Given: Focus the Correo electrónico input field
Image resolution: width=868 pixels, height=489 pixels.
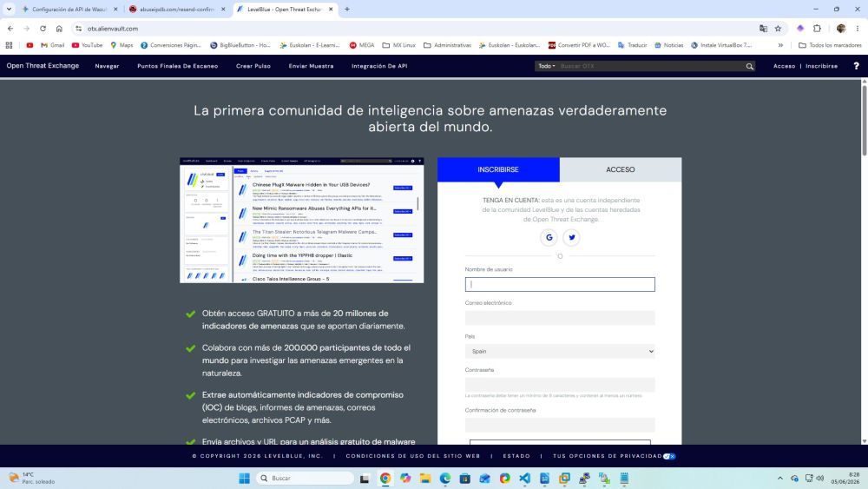Looking at the screenshot, I should click(560, 318).
